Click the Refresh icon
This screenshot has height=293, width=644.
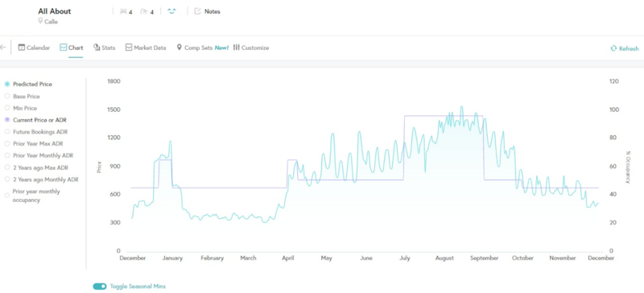point(613,48)
